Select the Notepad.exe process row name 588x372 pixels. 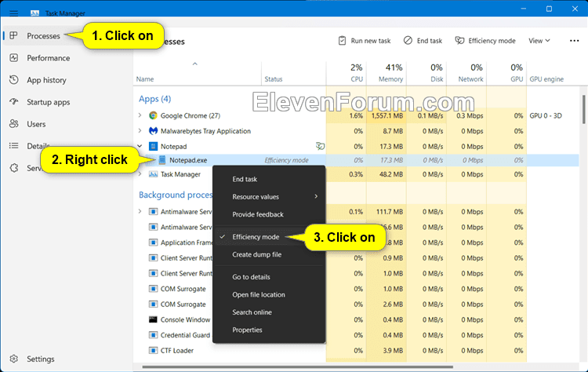coord(188,160)
